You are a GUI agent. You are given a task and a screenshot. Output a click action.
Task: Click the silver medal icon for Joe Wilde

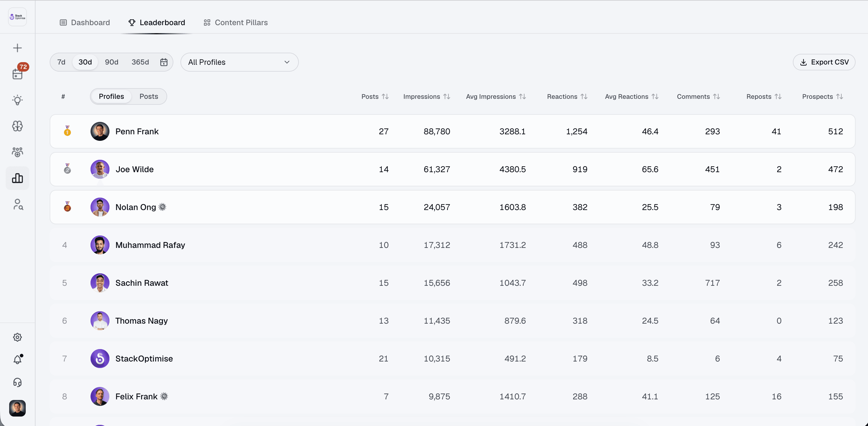click(67, 169)
